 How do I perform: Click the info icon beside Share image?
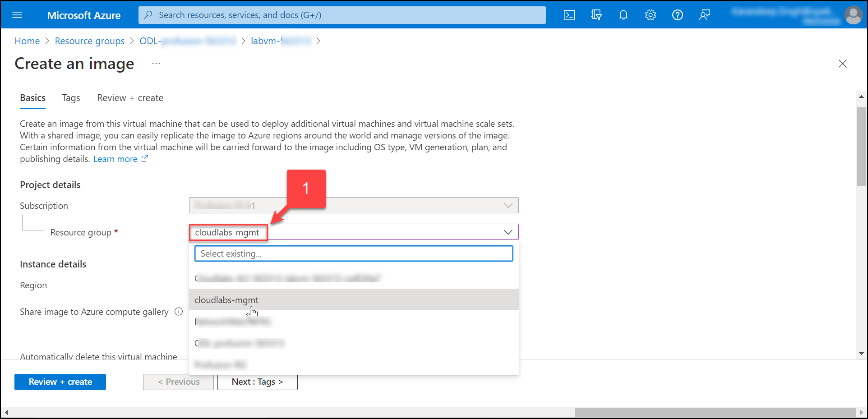(179, 312)
